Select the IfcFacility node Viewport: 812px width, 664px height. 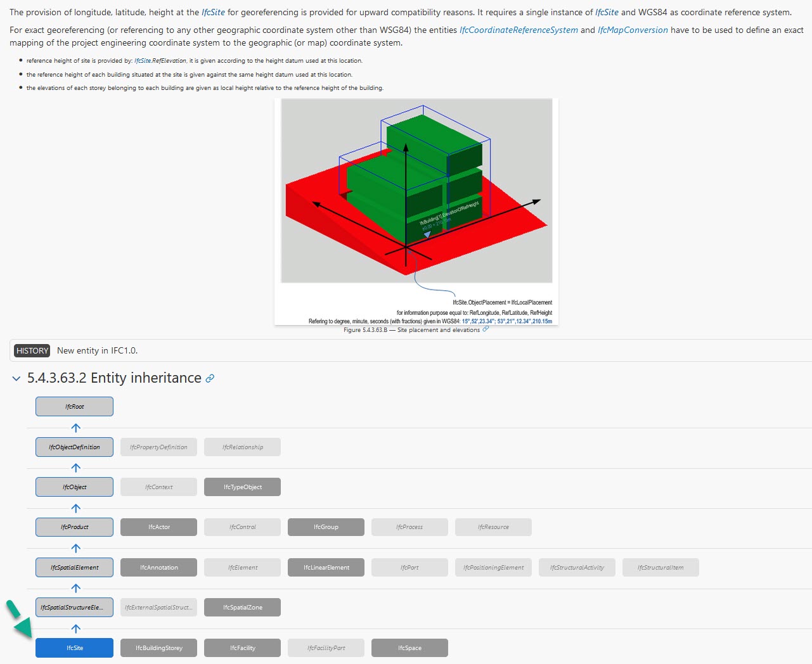click(242, 648)
